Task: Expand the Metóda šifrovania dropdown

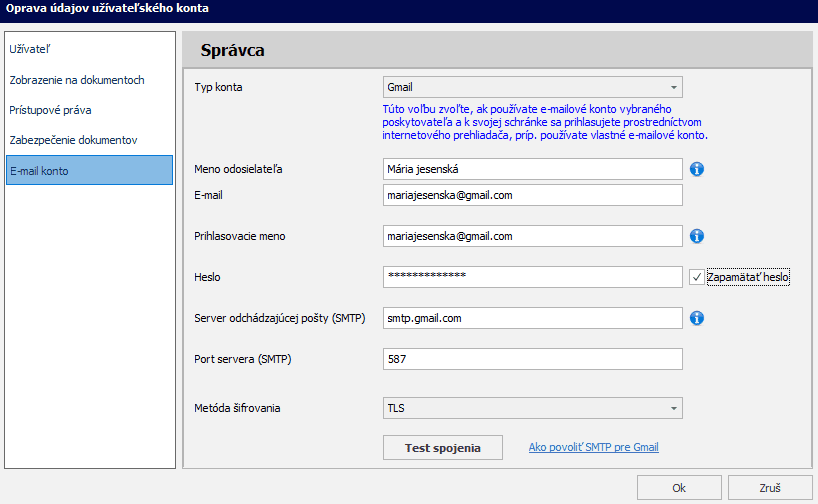Action: [x=532, y=408]
